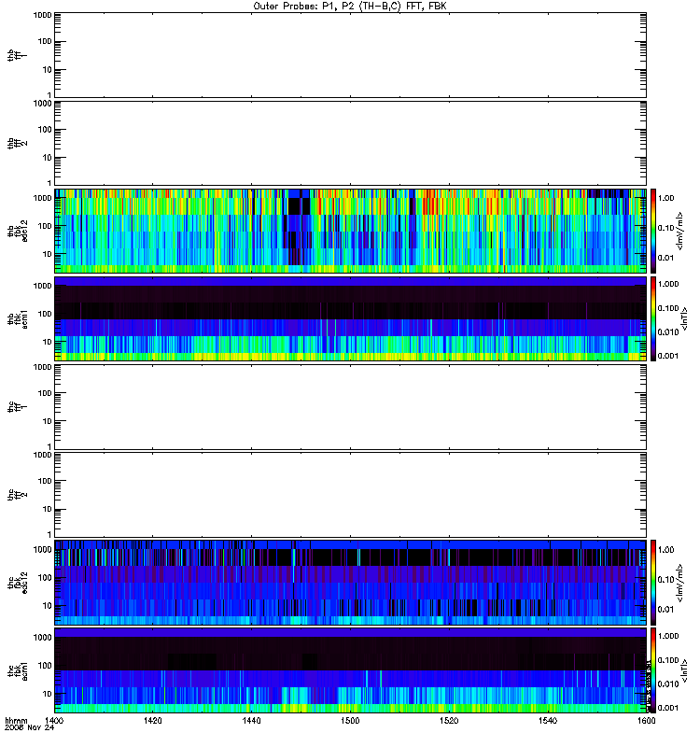
Task: Click the thb fbk edc12 spectrogram panel
Action: (350, 231)
